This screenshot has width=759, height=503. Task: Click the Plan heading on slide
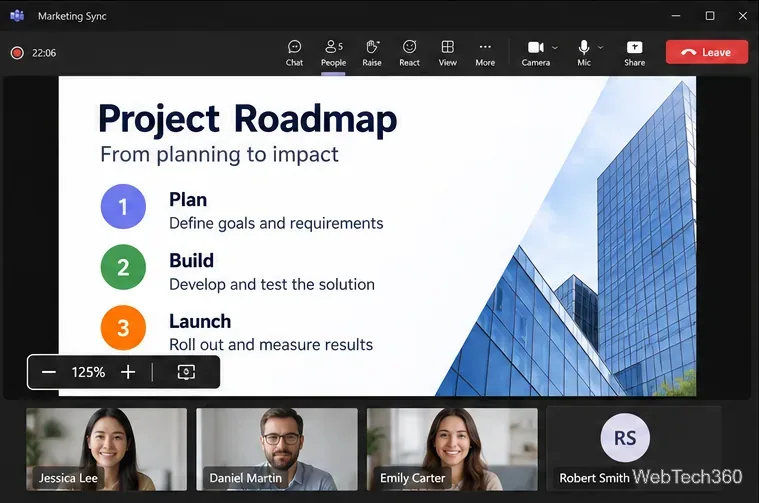[x=188, y=199]
